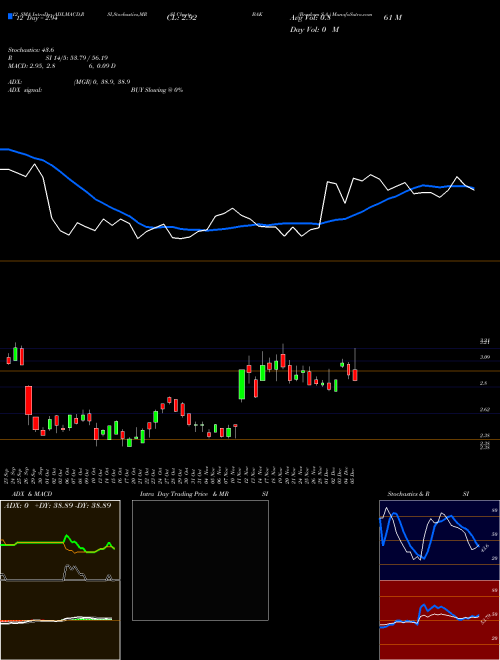Click the 'CL: 2.92' closing price value
Screen dimensions: 500x660
coord(182,18)
